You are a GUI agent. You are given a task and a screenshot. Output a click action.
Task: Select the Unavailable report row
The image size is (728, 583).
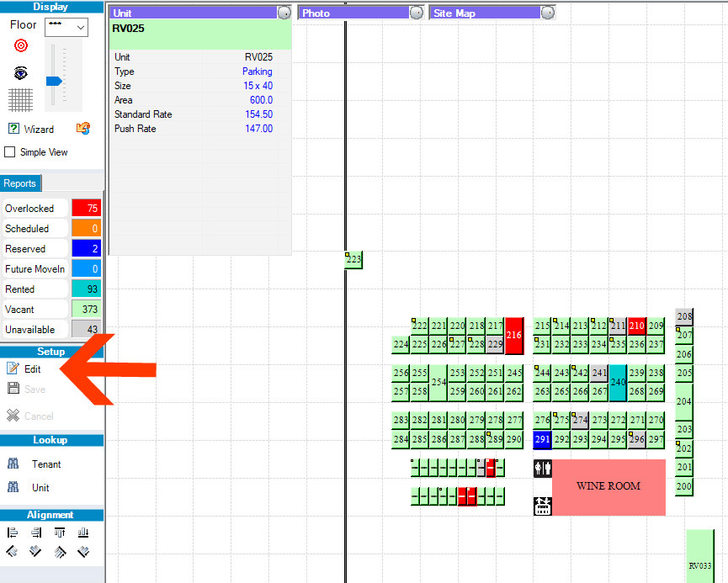[51, 330]
